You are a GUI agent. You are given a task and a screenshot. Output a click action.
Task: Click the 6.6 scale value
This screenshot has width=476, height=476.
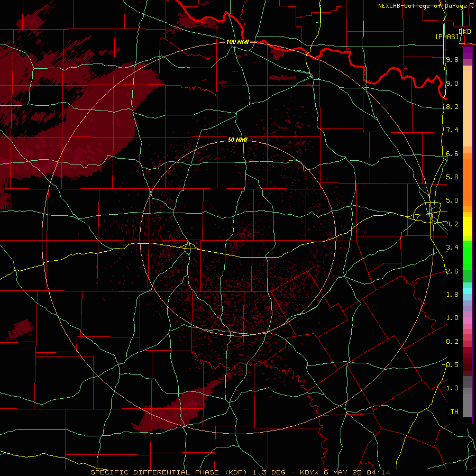coord(452,153)
